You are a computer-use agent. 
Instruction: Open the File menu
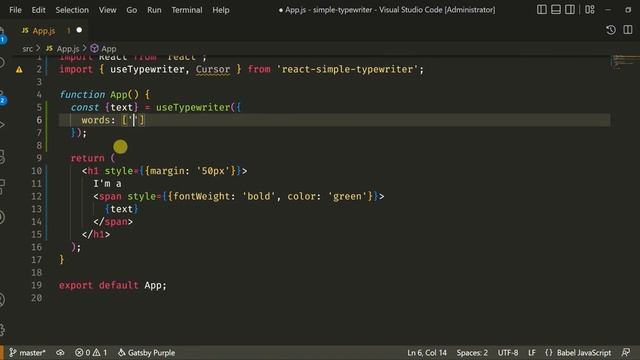pyautogui.click(x=15, y=10)
